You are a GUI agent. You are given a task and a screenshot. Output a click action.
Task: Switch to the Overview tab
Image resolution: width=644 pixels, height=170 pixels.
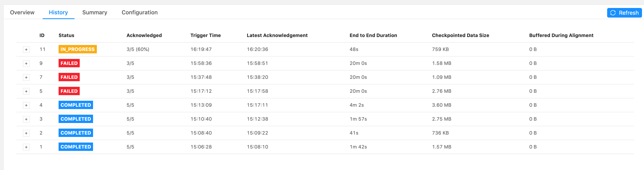point(22,13)
